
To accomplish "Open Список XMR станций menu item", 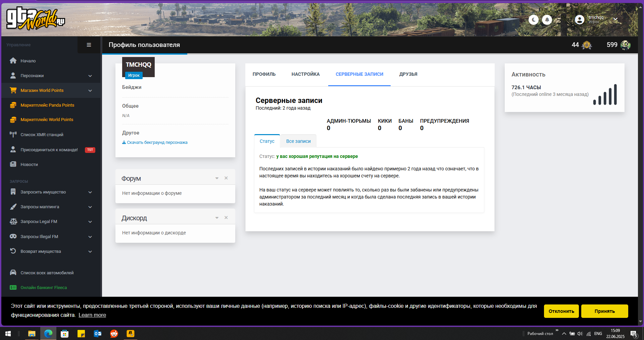I will click(x=42, y=135).
